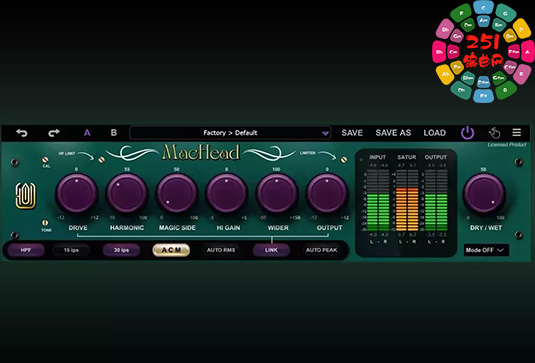Click the HF LIMIT screw trimmer

(x=101, y=159)
